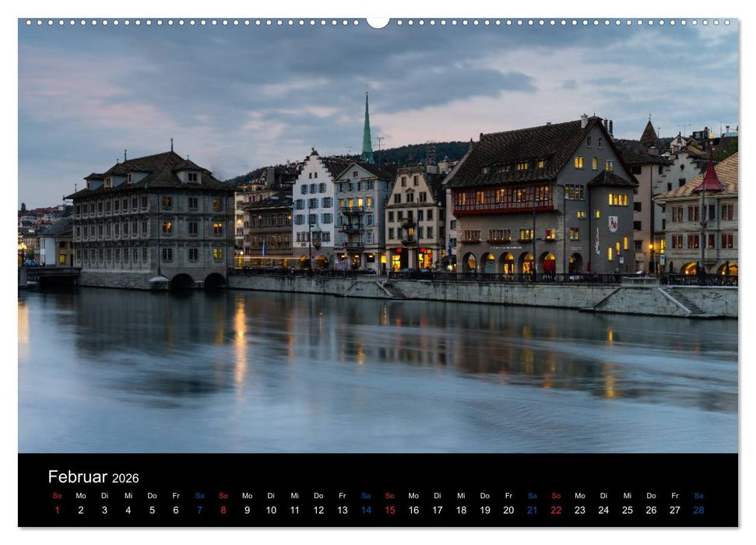Click the Mo weekday header
Image resolution: width=756 pixels, height=545 pixels.
click(x=81, y=495)
